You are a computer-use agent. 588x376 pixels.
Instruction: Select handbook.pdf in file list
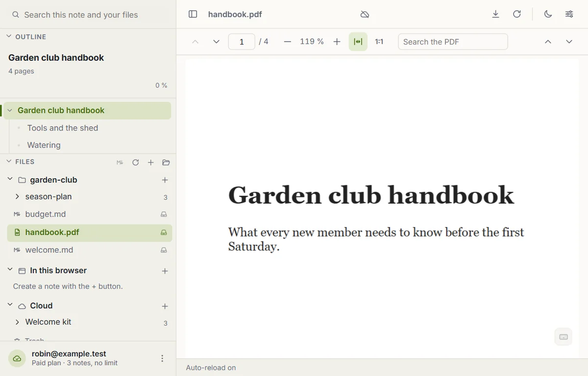(90, 233)
